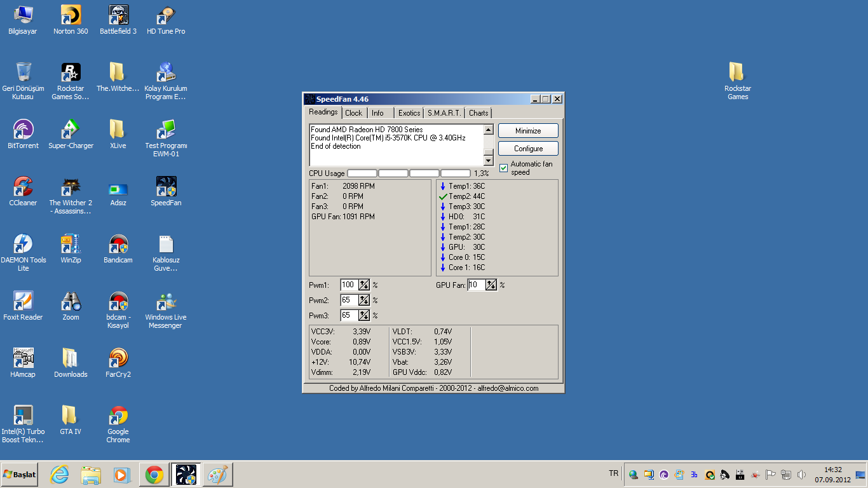The width and height of the screenshot is (868, 488).
Task: Click the log scrollbar down arrow
Action: pyautogui.click(x=489, y=161)
